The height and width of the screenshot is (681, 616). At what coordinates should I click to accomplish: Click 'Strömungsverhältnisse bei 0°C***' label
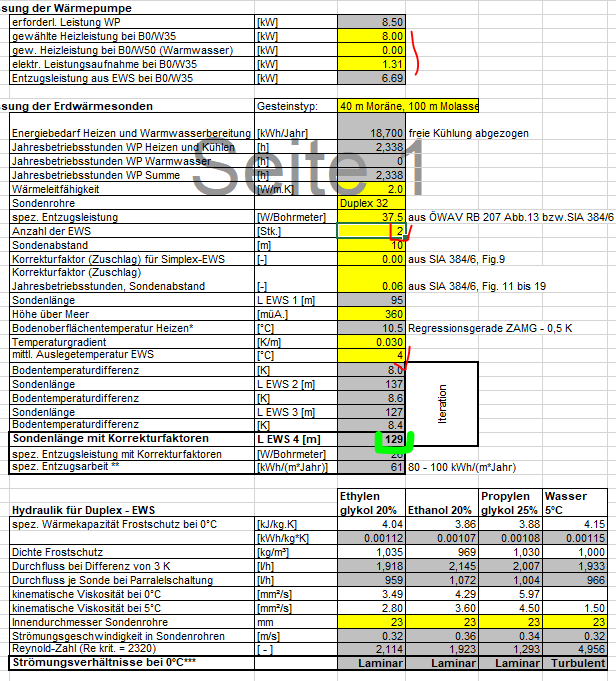coord(104,662)
